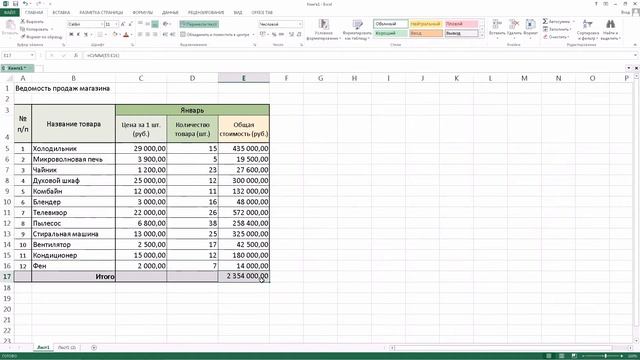
Task: Align text to top
Action: [140, 24]
